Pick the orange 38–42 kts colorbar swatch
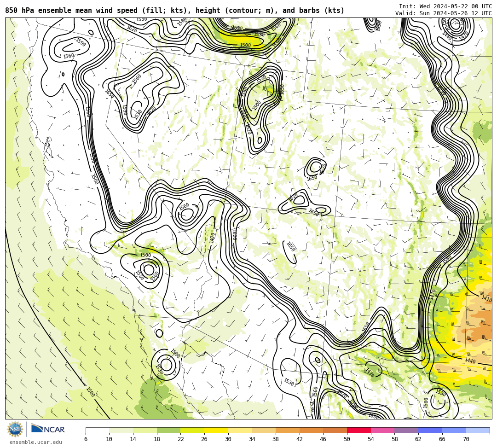 click(288, 430)
